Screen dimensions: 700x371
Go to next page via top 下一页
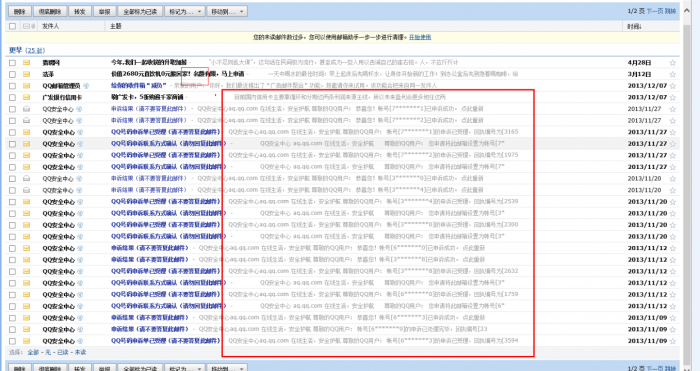[x=655, y=11]
